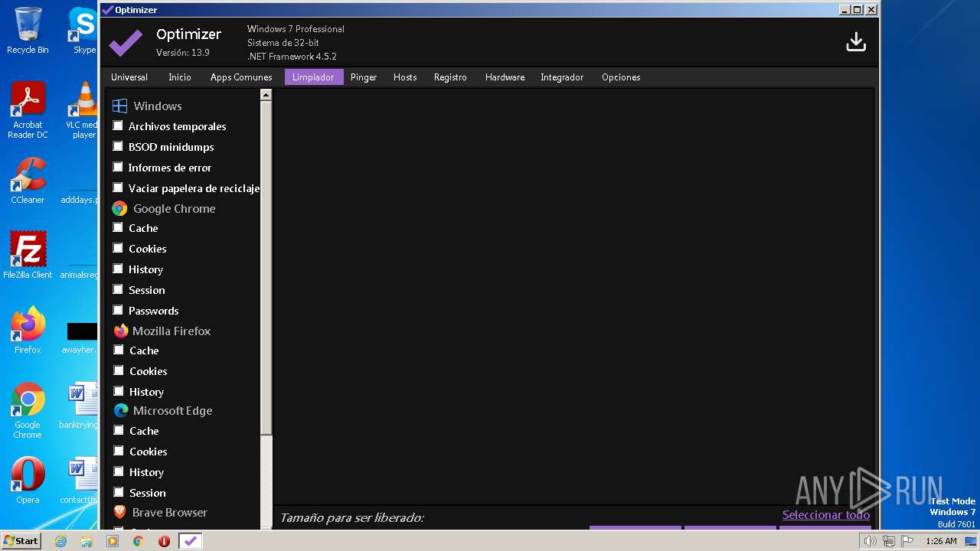
Task: Click the download update arrow icon
Action: [x=856, y=42]
